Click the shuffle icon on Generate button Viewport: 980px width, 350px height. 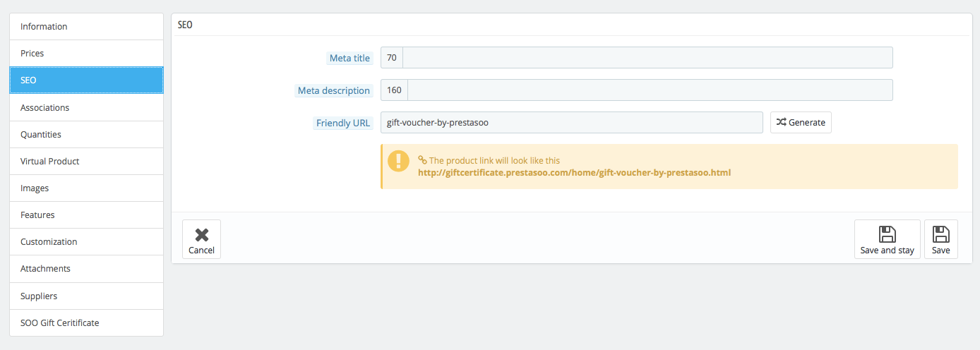(781, 122)
